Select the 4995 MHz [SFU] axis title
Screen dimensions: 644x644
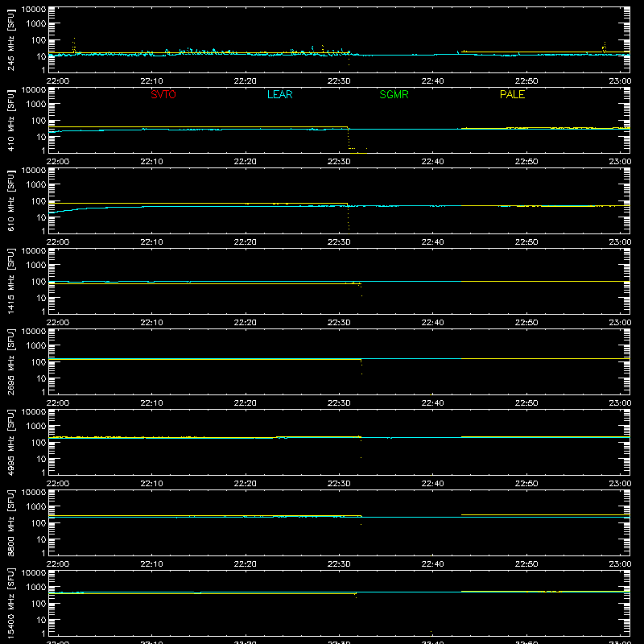[x=10, y=442]
